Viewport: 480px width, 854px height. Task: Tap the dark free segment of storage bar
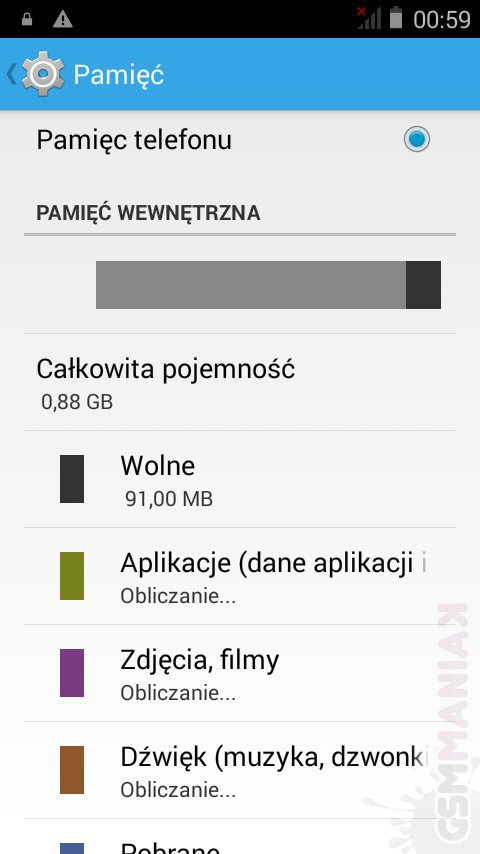(423, 285)
